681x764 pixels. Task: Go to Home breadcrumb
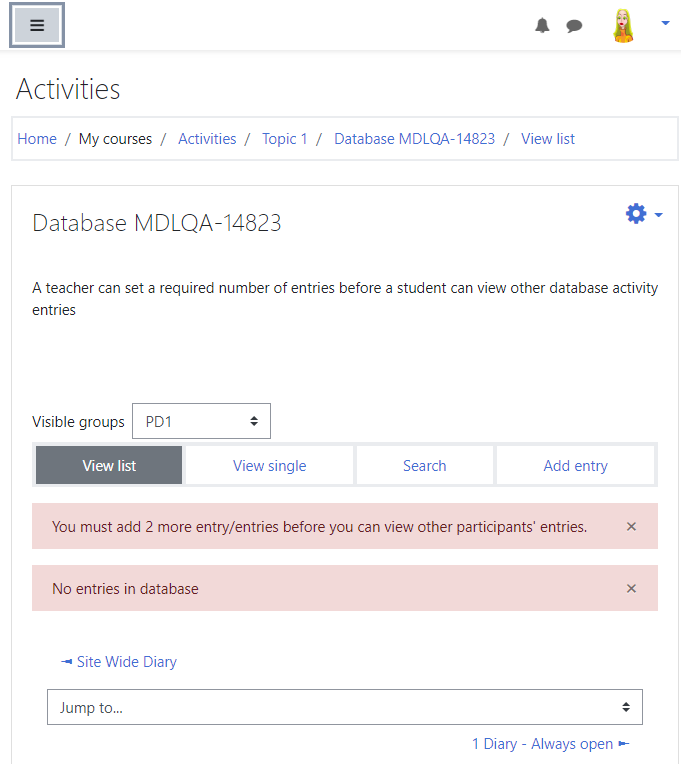37,139
